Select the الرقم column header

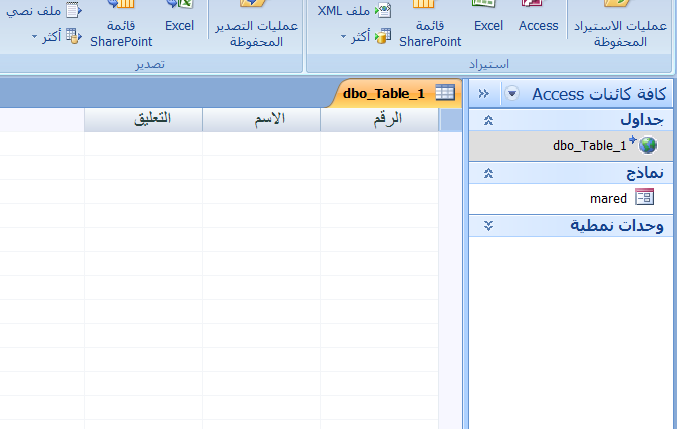click(379, 119)
